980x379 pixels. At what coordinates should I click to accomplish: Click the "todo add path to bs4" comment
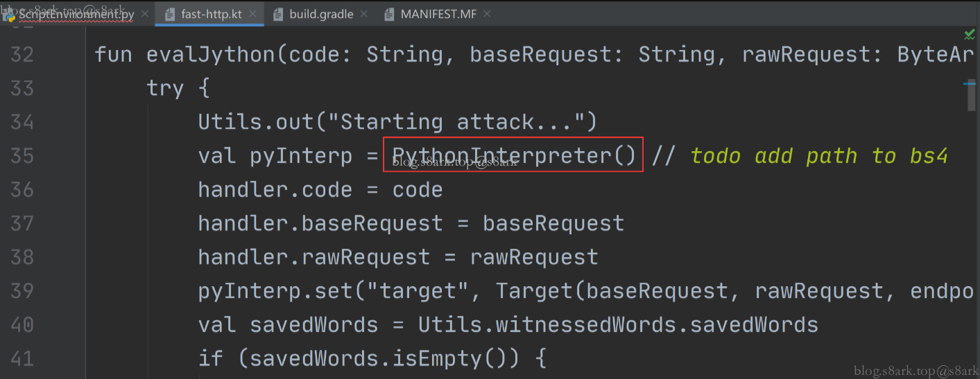point(819,156)
